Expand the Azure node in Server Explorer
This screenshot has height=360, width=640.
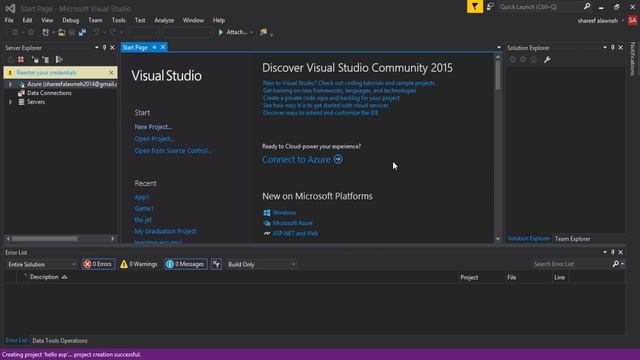pos(10,84)
